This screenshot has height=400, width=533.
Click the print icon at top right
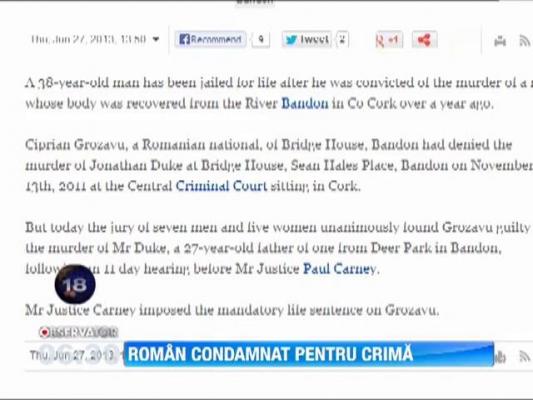500,41
